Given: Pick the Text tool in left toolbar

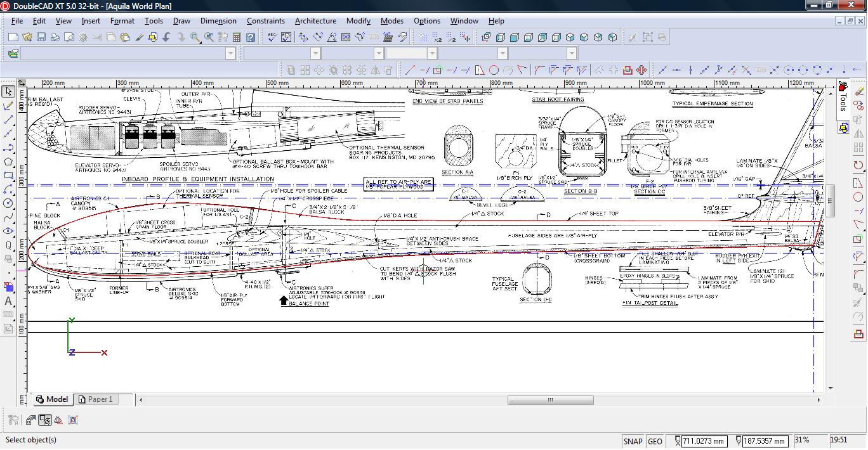Looking at the screenshot, I should 8,302.
